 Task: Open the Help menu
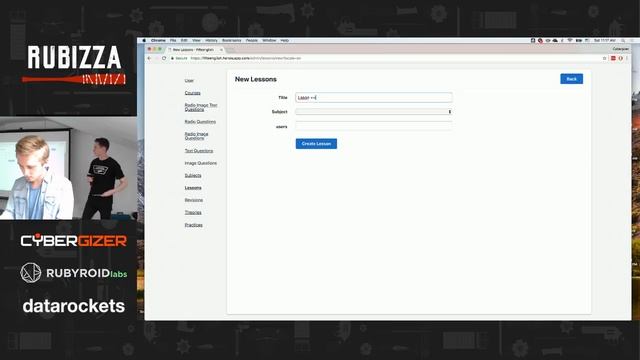(x=284, y=40)
